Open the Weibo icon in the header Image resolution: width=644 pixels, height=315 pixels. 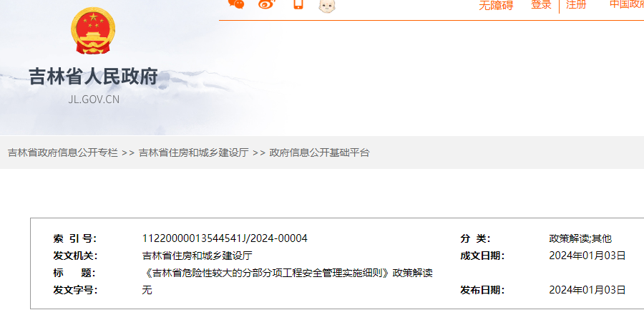[x=267, y=4]
